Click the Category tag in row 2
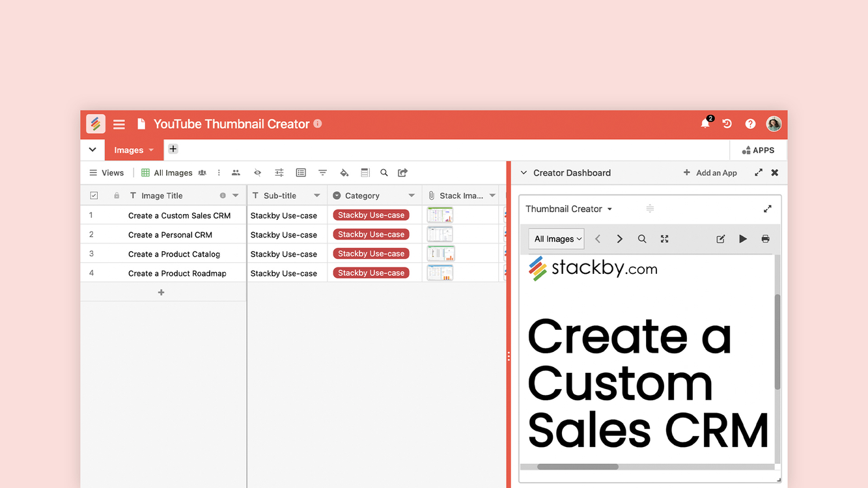 (371, 234)
